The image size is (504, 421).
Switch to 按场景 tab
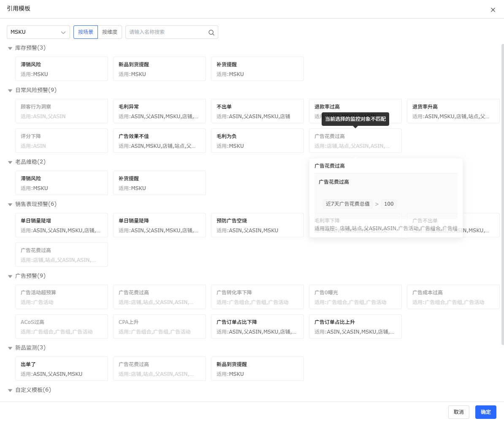tap(86, 32)
